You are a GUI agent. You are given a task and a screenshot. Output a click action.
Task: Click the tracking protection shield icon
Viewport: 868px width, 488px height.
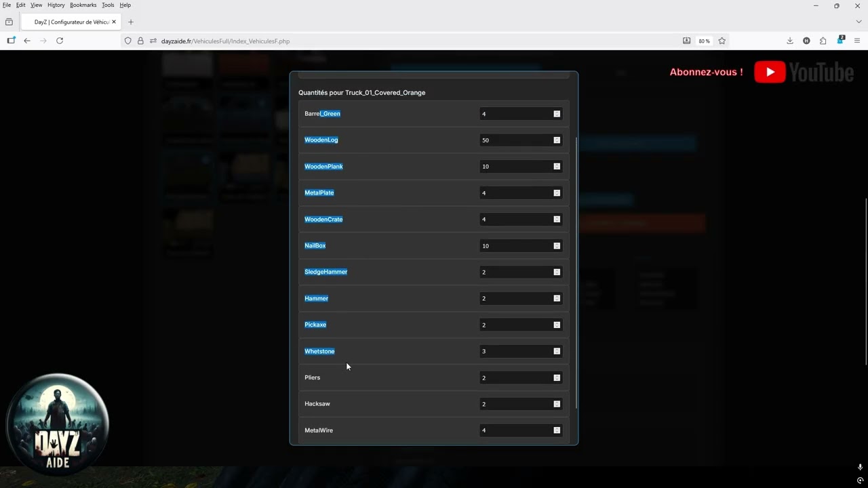tap(127, 41)
